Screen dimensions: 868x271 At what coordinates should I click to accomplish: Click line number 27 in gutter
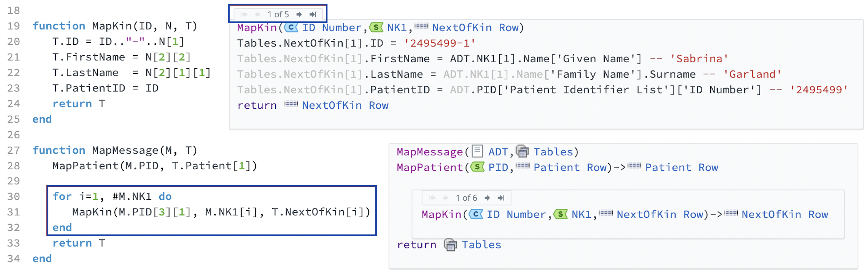[14, 150]
